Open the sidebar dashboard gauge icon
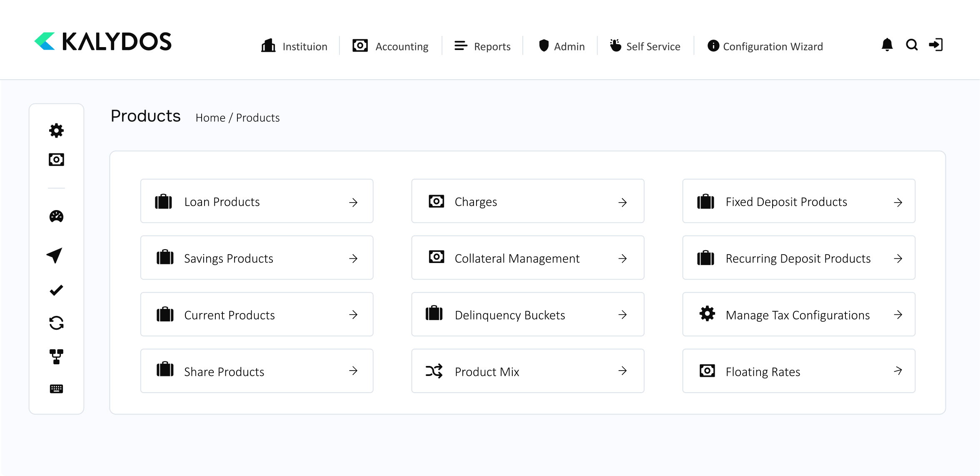The image size is (980, 476). tap(56, 216)
